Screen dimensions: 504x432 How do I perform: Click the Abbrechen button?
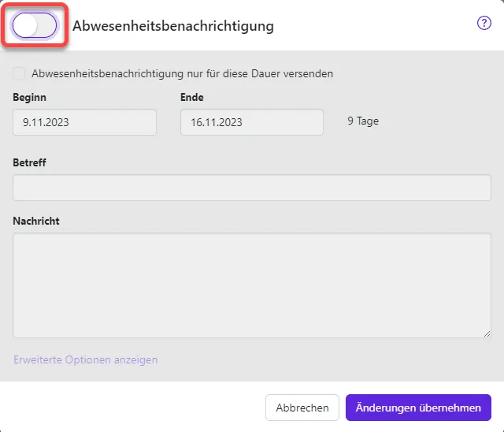(302, 408)
